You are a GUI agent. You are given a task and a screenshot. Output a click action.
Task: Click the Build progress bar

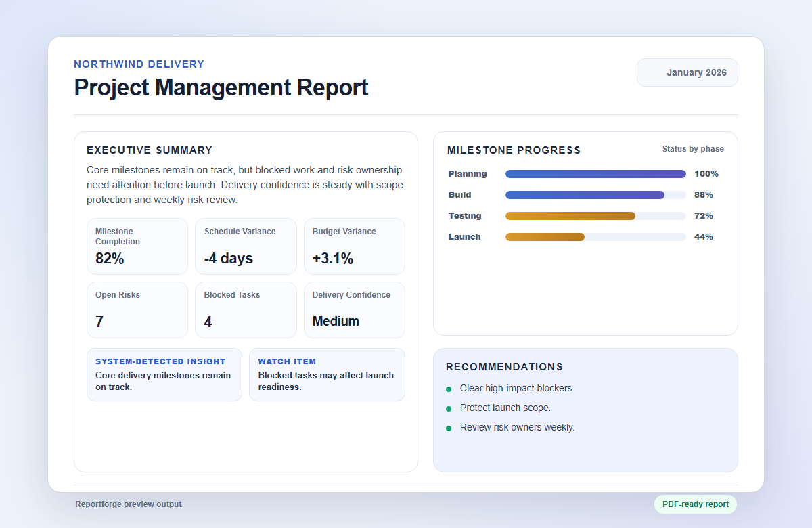pos(595,195)
